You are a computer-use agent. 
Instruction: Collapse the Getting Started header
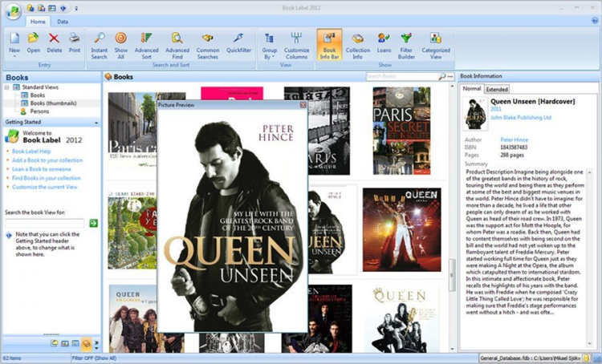pyautogui.click(x=96, y=122)
